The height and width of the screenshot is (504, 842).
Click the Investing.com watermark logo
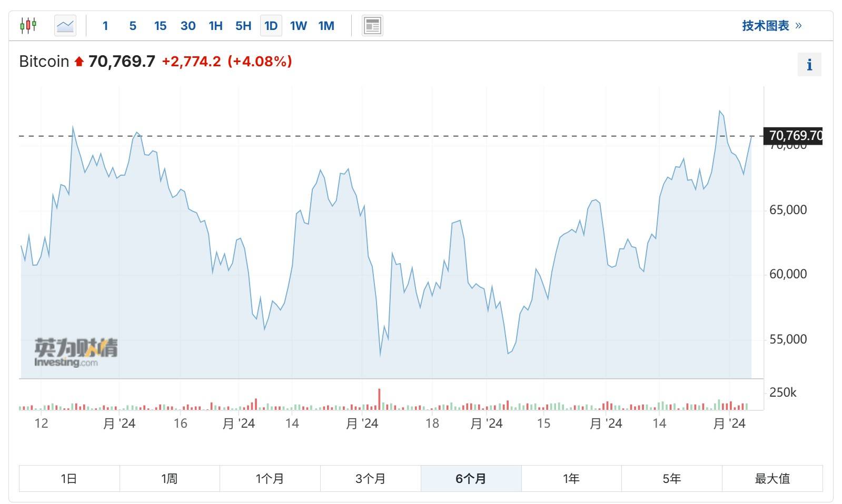click(x=76, y=352)
